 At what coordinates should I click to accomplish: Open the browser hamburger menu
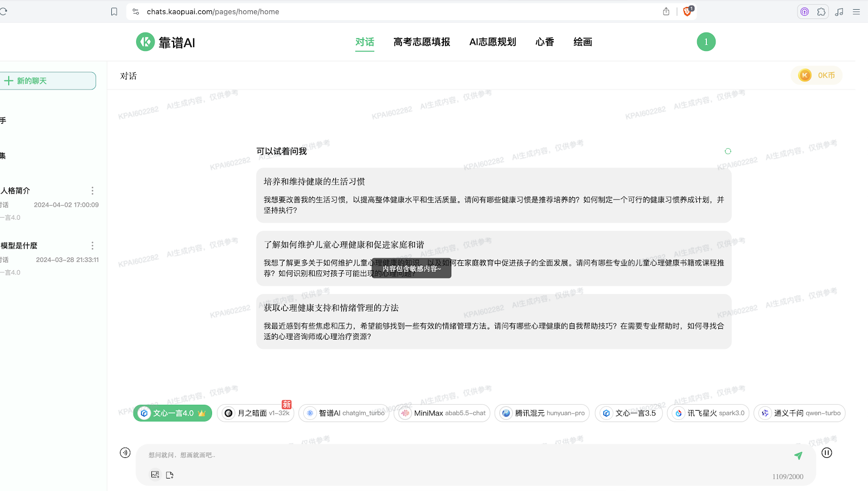pos(857,11)
